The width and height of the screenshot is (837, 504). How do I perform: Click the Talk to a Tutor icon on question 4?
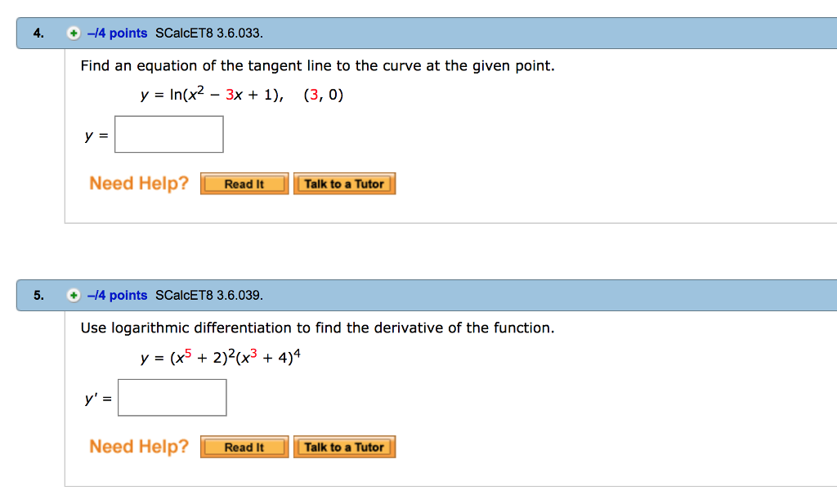344,183
